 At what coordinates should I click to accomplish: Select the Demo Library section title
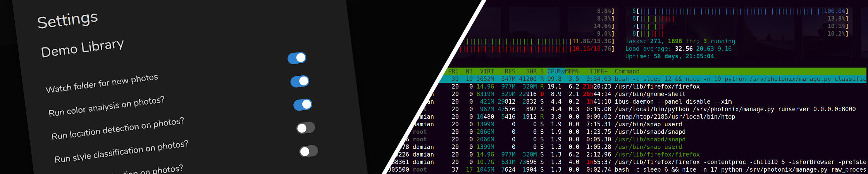(x=82, y=48)
